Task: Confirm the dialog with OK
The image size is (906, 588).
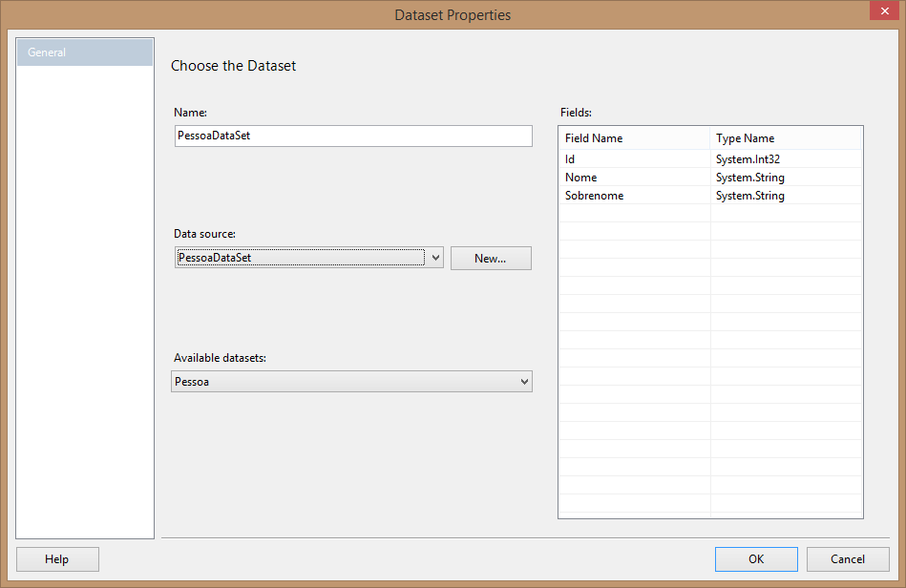Action: 756,559
